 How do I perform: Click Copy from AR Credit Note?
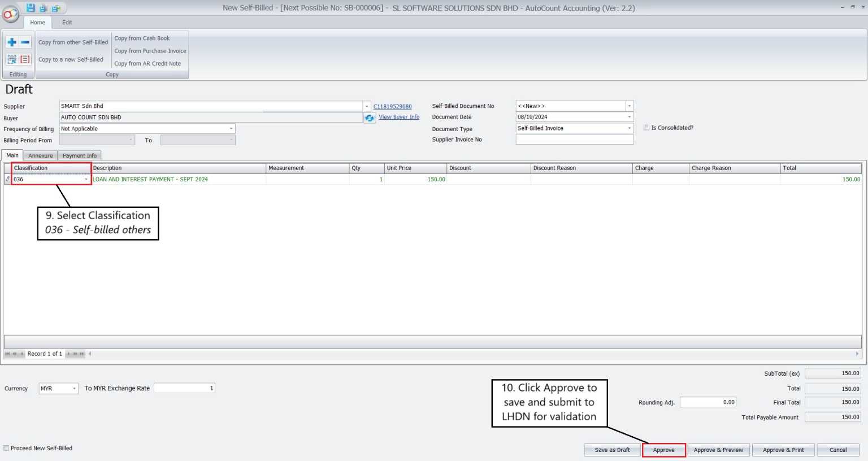point(147,63)
